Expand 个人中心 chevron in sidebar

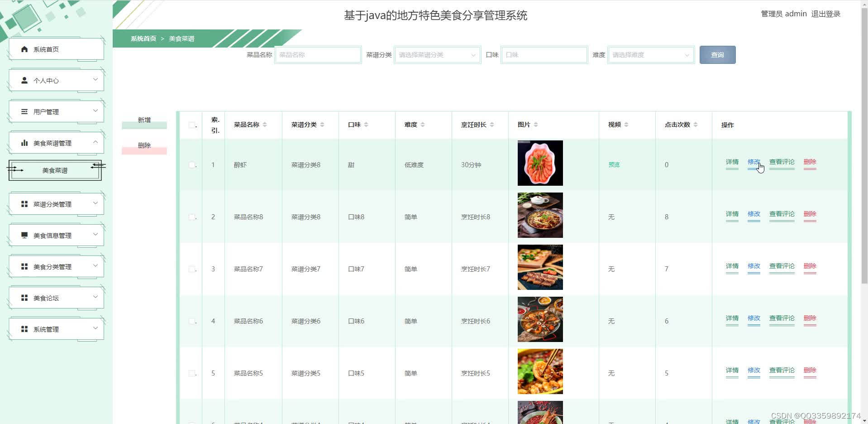(95, 79)
